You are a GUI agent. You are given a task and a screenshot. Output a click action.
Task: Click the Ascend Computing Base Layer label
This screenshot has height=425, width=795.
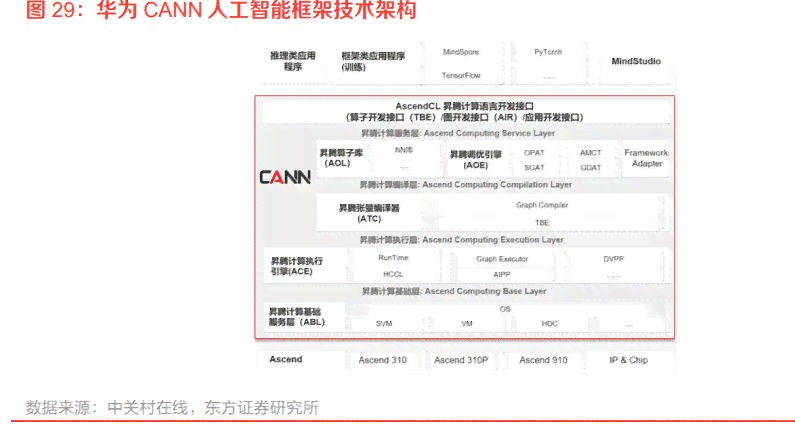click(x=454, y=291)
